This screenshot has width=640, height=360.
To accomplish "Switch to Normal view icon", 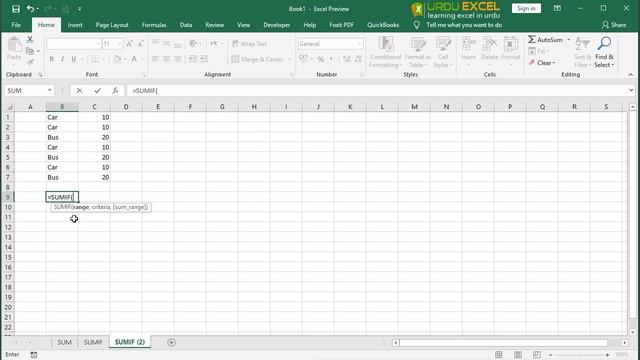I will pos(499,355).
